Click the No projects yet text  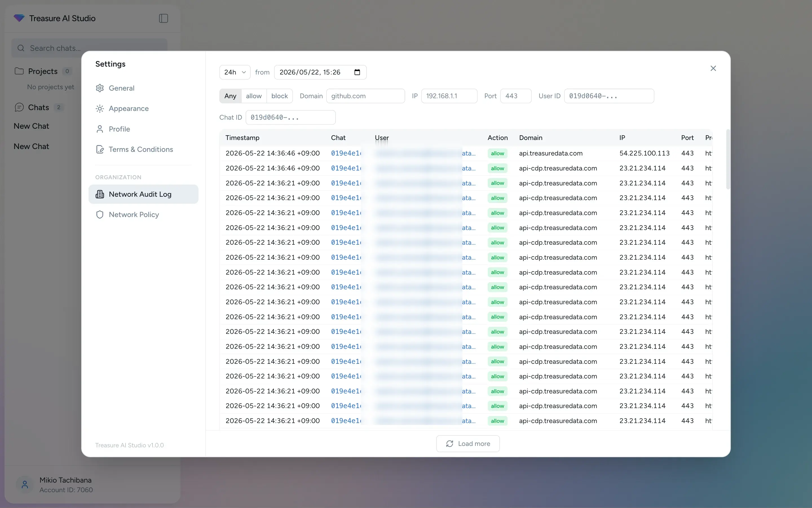(51, 87)
